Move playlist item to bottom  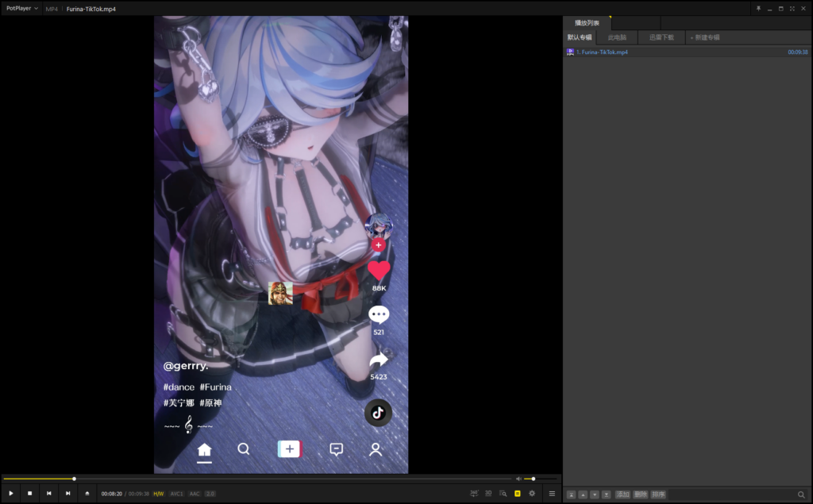point(606,494)
